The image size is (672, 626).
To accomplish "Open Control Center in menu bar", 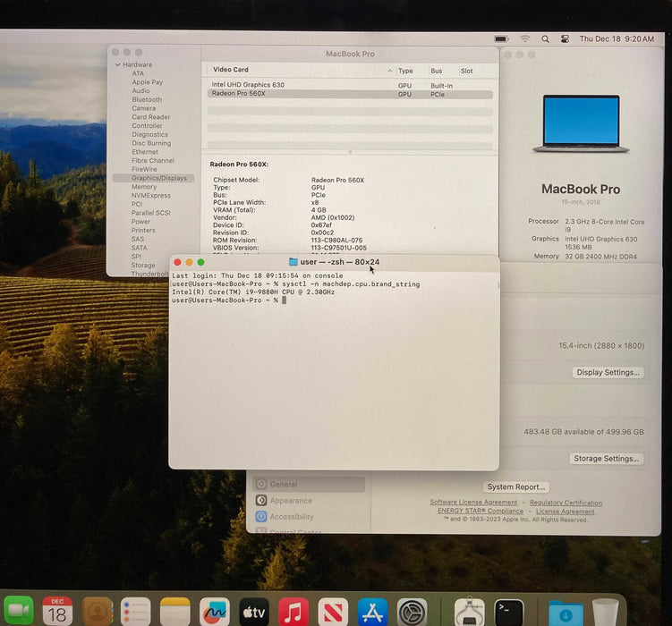I will coord(565,39).
